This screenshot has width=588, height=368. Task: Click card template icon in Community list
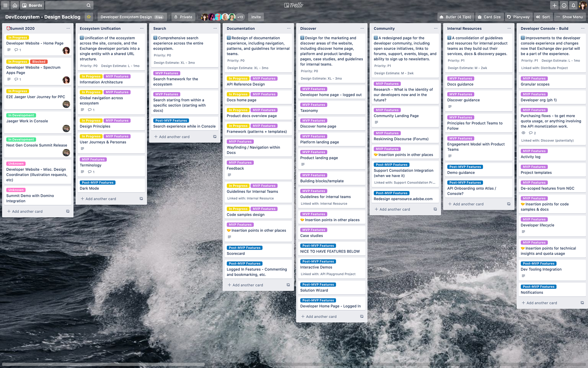pos(435,209)
